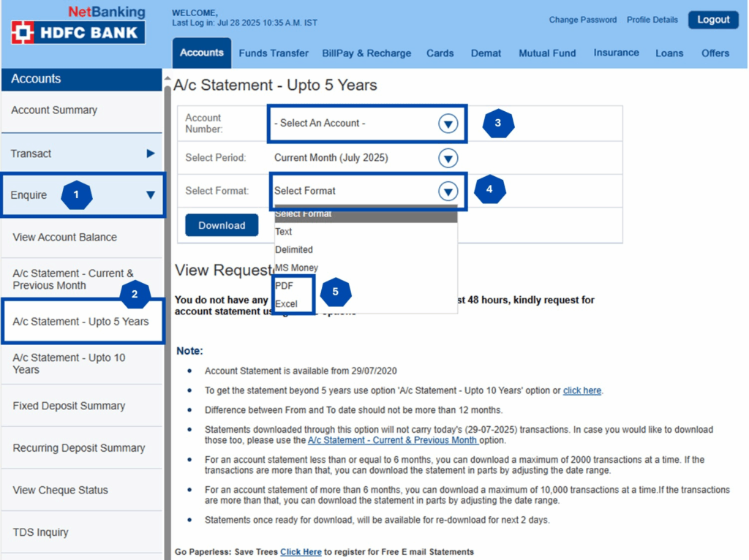749x560 pixels.
Task: Open the Select Period dropdown arrow
Action: 448,158
